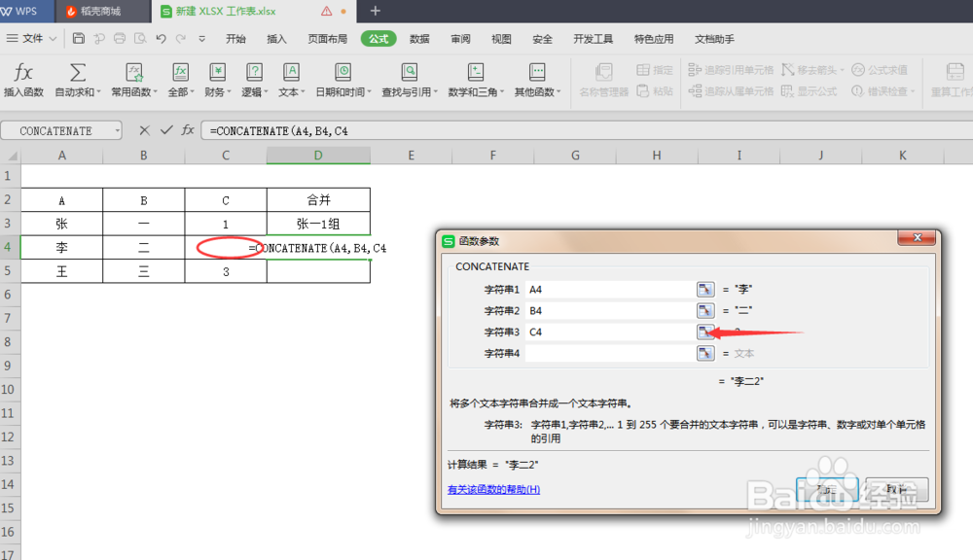Click the range selector icon beside 字符串3
973x560 pixels.
point(705,332)
